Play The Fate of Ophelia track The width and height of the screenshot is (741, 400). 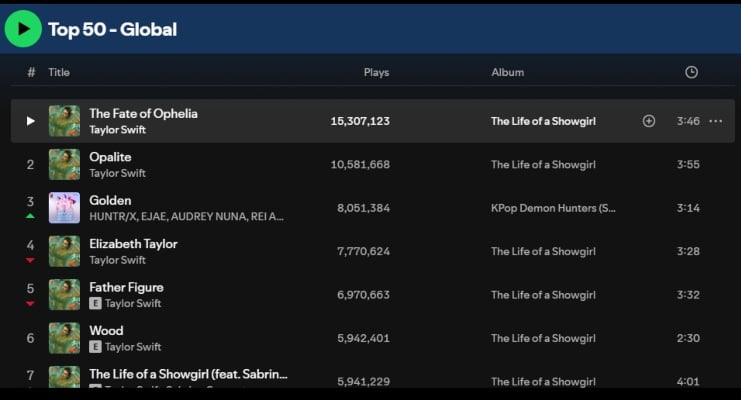[31, 121]
